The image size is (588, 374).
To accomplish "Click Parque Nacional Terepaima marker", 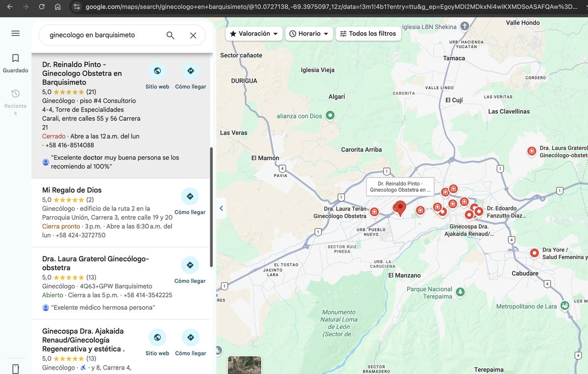I will coord(460,292).
